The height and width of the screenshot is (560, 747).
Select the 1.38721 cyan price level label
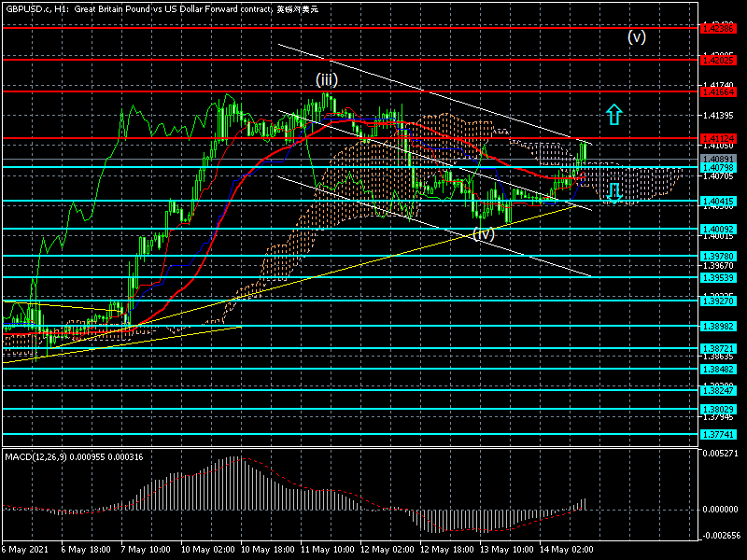[x=718, y=348]
